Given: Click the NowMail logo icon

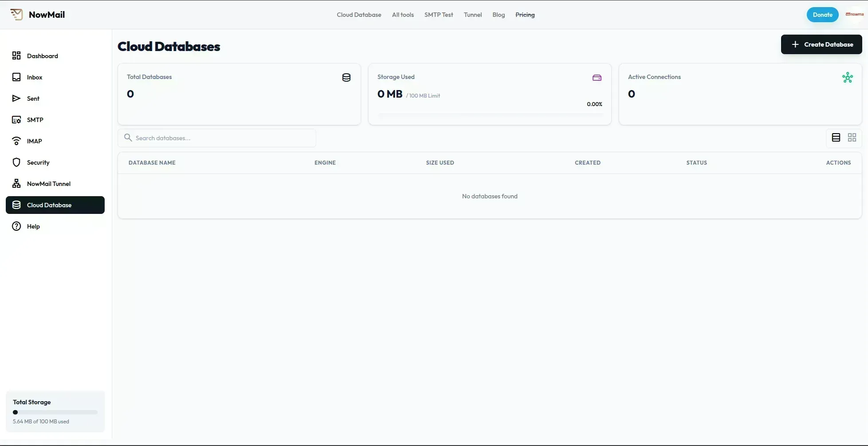Looking at the screenshot, I should pyautogui.click(x=16, y=15).
